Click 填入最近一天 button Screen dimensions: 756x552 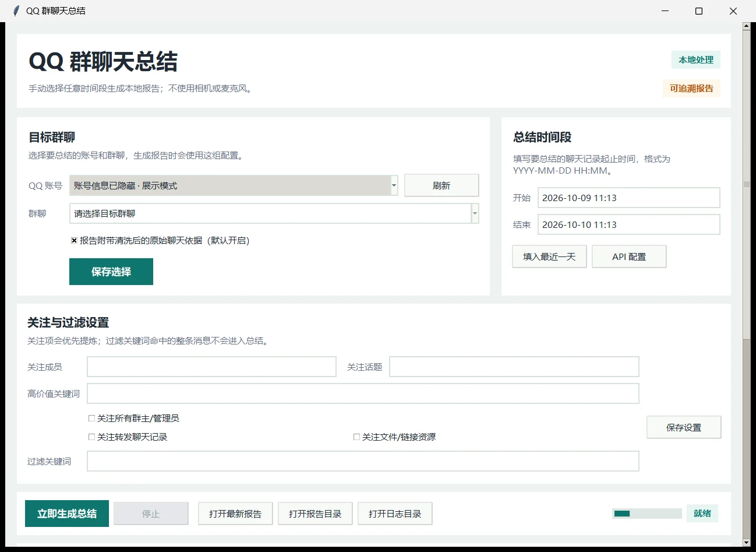[x=549, y=256]
